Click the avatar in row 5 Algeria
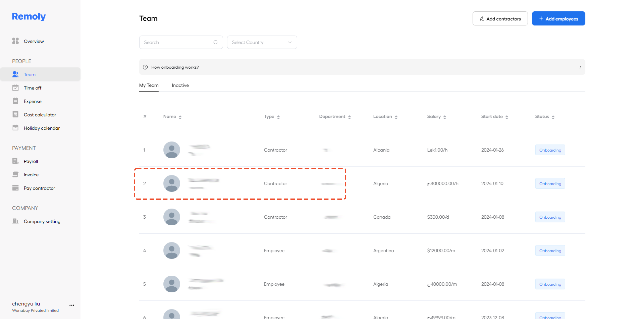 click(x=172, y=284)
